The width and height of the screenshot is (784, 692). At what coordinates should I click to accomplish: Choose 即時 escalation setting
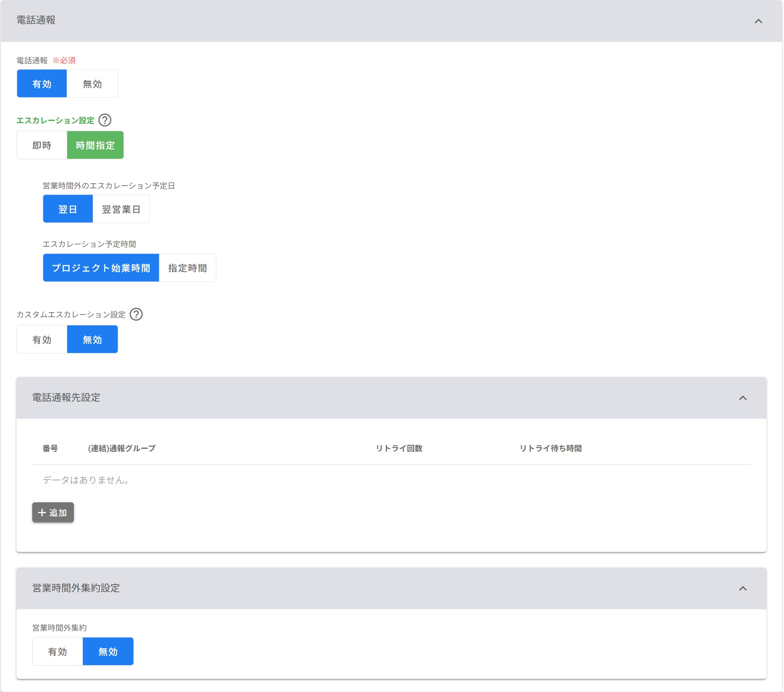coord(42,145)
